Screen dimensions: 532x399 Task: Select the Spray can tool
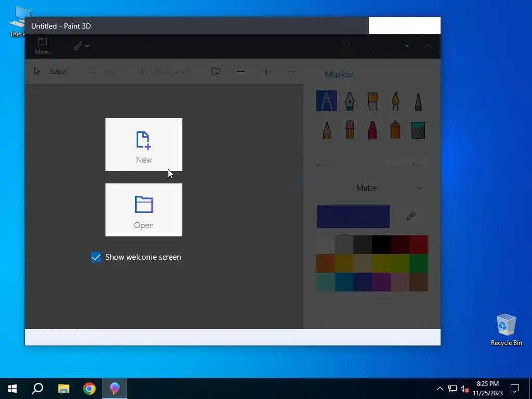(395, 129)
